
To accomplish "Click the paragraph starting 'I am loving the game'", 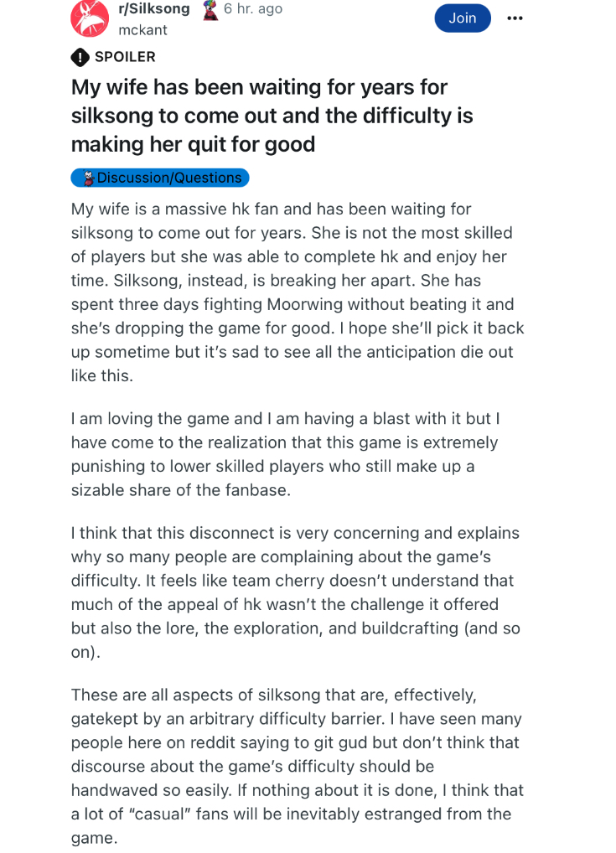I will point(285,454).
